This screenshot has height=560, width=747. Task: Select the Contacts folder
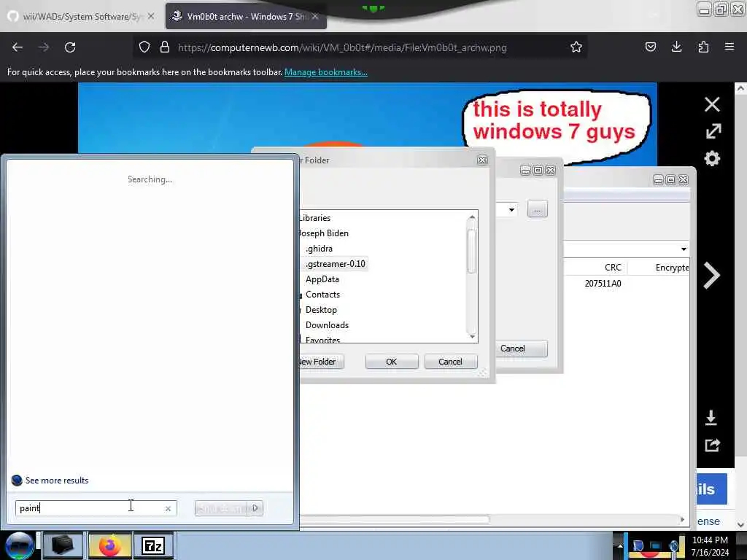pyautogui.click(x=323, y=295)
